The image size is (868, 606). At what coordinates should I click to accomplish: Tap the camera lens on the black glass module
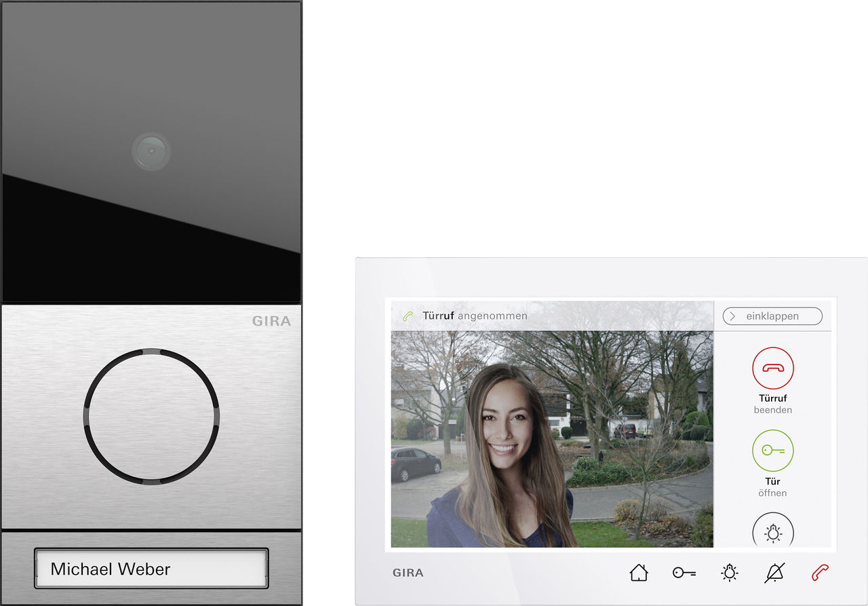click(151, 151)
